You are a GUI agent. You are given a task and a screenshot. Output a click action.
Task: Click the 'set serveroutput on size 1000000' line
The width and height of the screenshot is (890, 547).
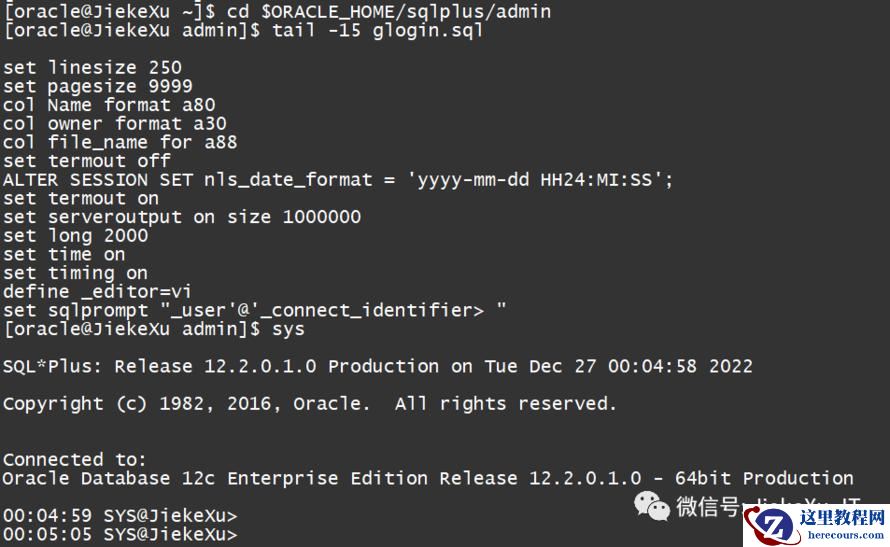182,217
